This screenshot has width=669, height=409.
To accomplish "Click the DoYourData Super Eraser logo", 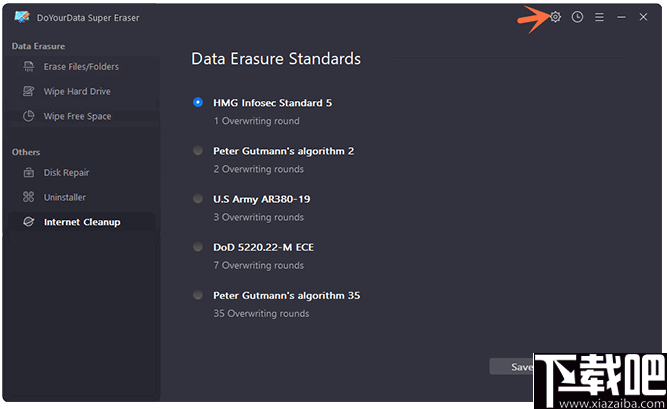I will pos(21,17).
